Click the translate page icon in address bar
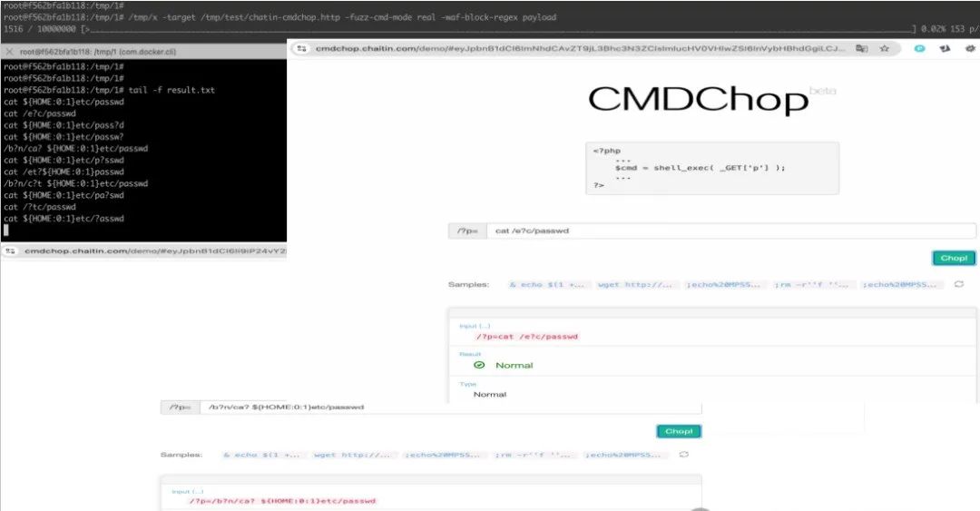The width and height of the screenshot is (980, 511). pos(862,48)
